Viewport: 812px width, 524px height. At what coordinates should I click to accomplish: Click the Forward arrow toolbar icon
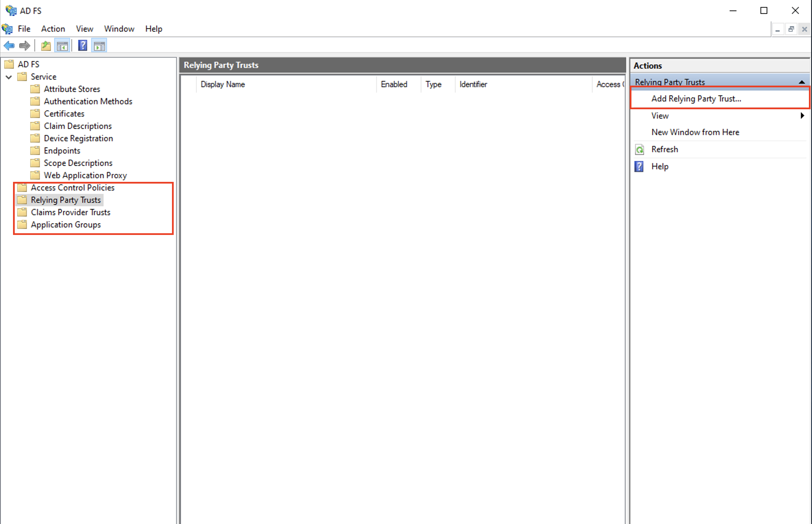point(25,46)
